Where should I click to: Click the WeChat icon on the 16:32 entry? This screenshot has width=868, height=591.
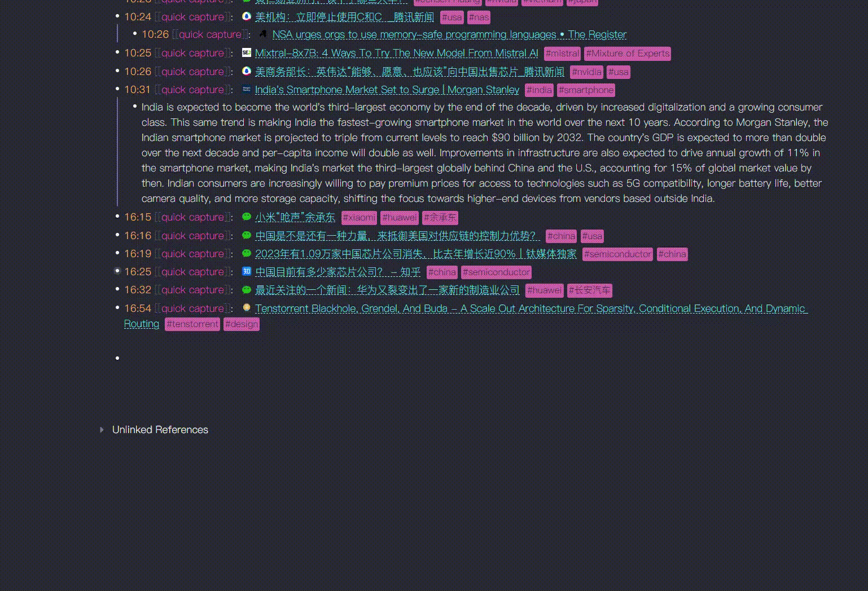(x=247, y=289)
